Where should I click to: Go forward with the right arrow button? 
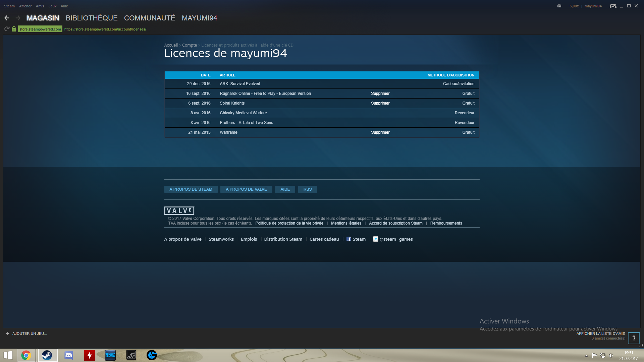coord(18,18)
